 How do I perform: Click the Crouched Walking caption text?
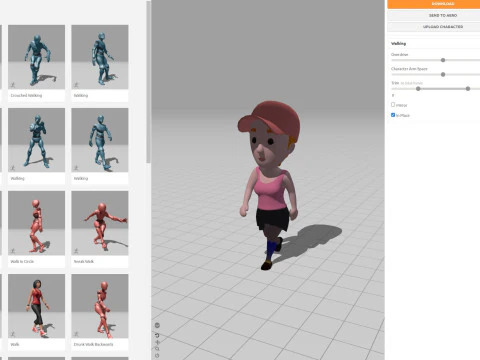(26, 96)
